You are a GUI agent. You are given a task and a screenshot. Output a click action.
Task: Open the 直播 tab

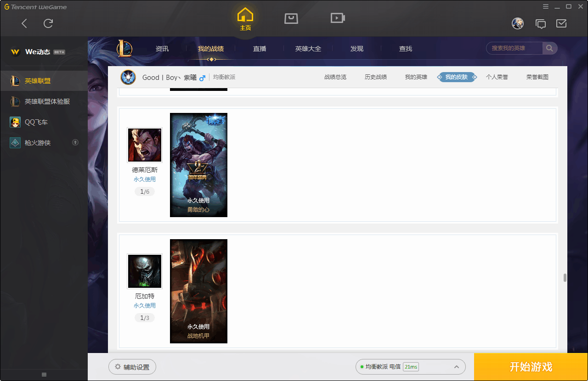(260, 49)
